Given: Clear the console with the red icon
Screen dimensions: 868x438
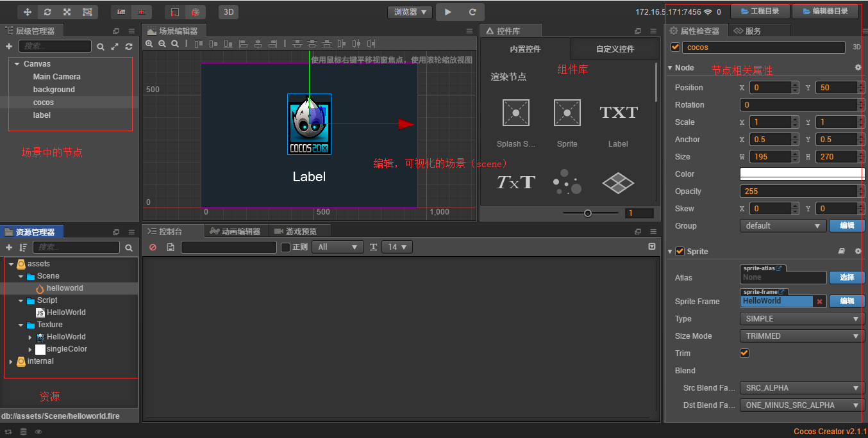Looking at the screenshot, I should [x=153, y=247].
